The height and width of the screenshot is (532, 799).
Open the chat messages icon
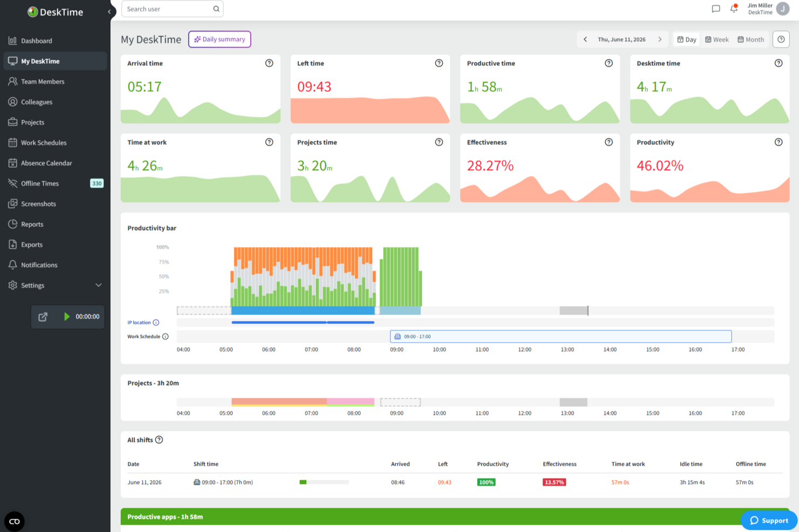(x=716, y=9)
